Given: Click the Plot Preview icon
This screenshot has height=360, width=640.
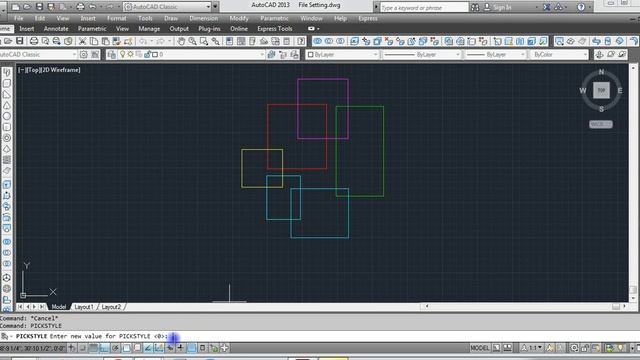Looking at the screenshot, I should point(45,41).
